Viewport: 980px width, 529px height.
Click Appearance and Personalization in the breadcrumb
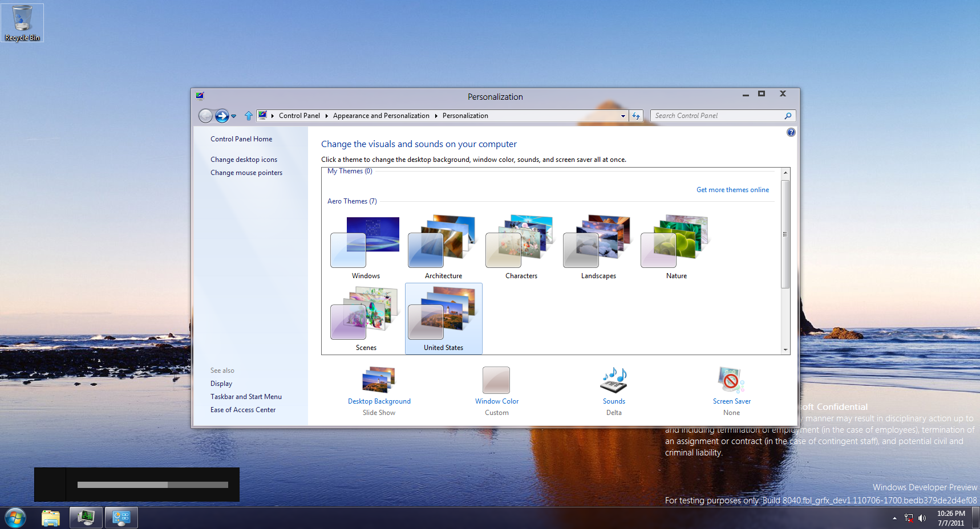[x=381, y=116]
